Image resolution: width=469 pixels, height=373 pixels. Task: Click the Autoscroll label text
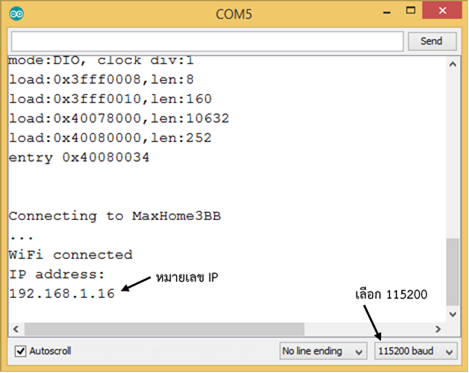pyautogui.click(x=50, y=351)
